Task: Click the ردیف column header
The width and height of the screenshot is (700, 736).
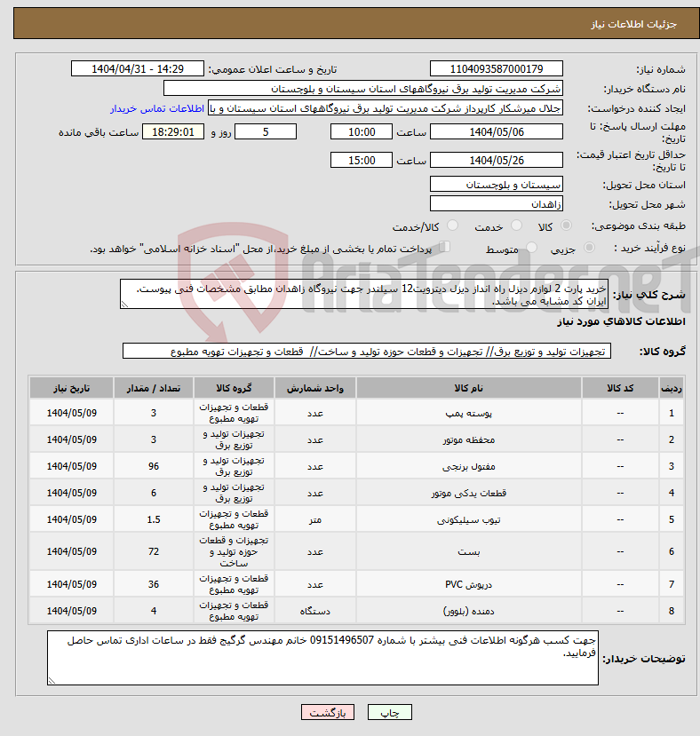Action: click(672, 388)
